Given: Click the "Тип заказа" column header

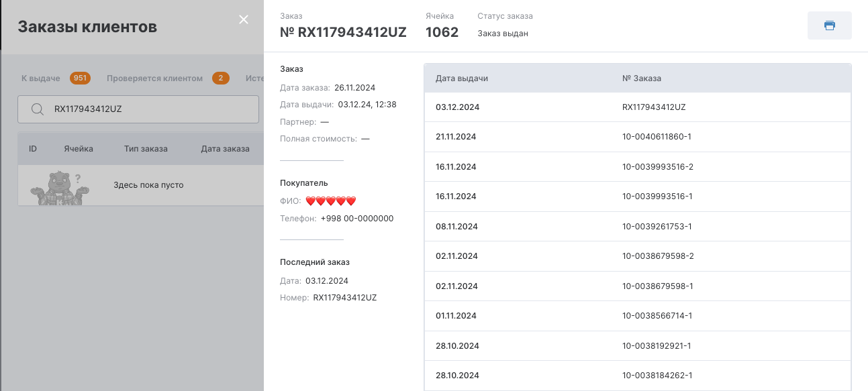Looking at the screenshot, I should 146,149.
